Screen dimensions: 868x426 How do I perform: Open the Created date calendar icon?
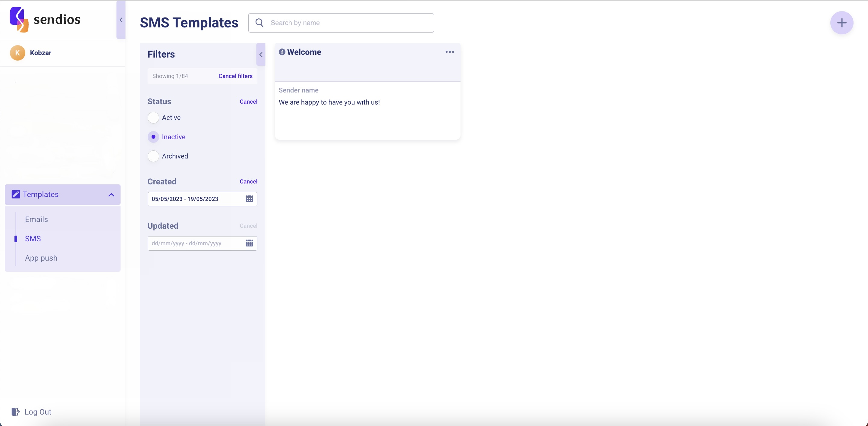(249, 199)
